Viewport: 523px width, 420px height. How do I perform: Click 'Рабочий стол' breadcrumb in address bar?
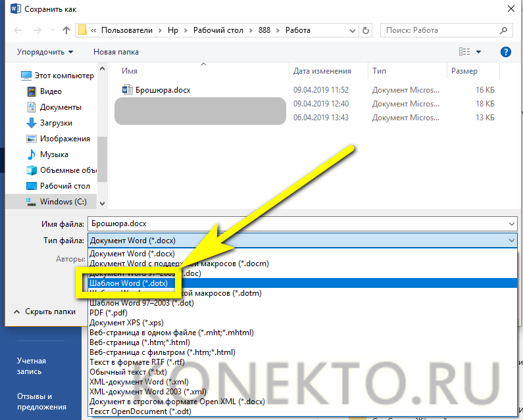[x=218, y=30]
